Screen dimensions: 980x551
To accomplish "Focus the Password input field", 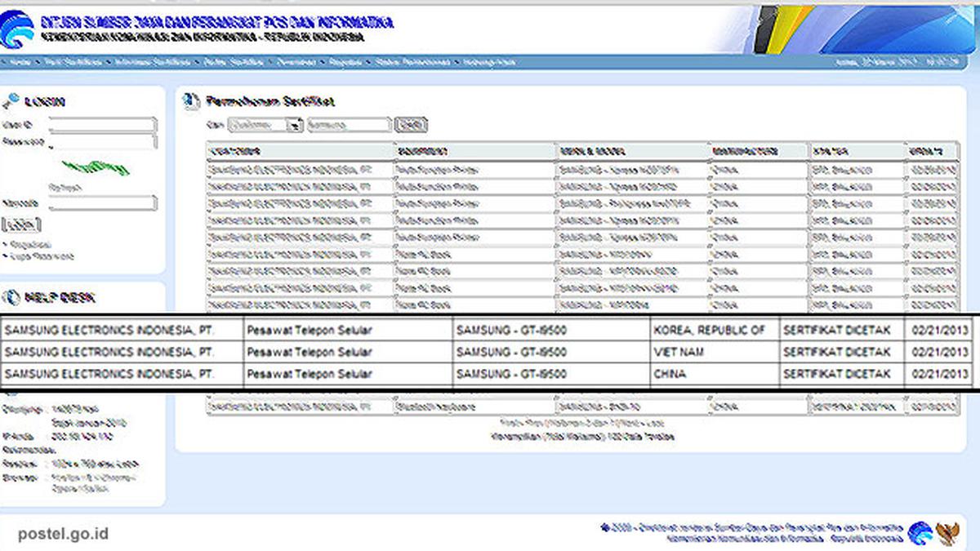I will point(103,142).
